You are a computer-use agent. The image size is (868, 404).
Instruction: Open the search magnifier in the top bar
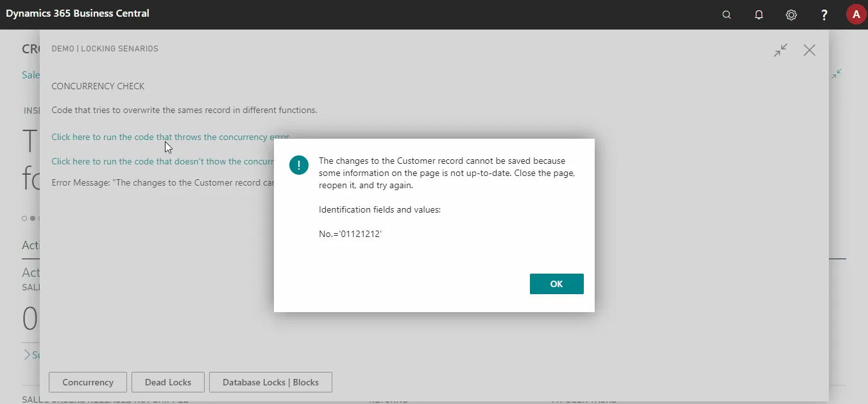coord(726,15)
